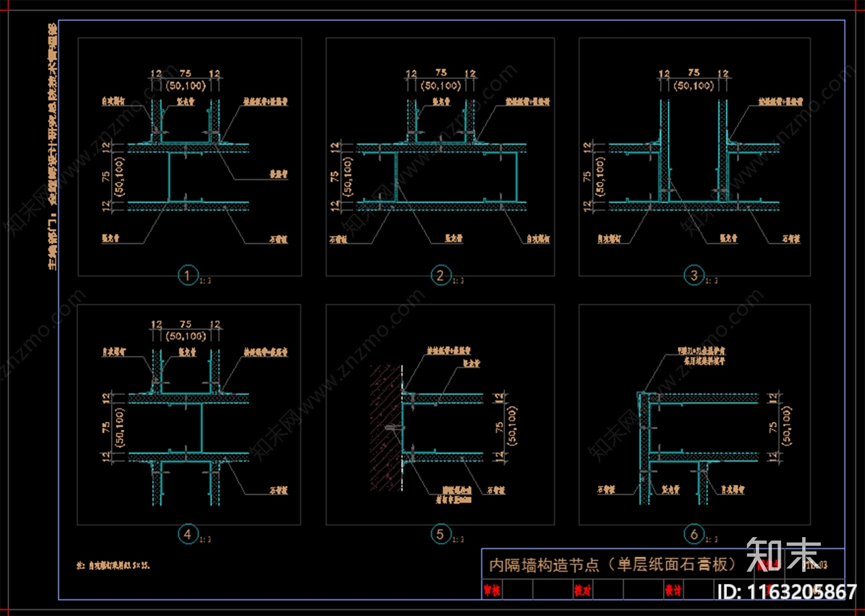Click detail number 2 circle marker
Image resolution: width=865 pixels, height=616 pixels.
pyautogui.click(x=441, y=275)
